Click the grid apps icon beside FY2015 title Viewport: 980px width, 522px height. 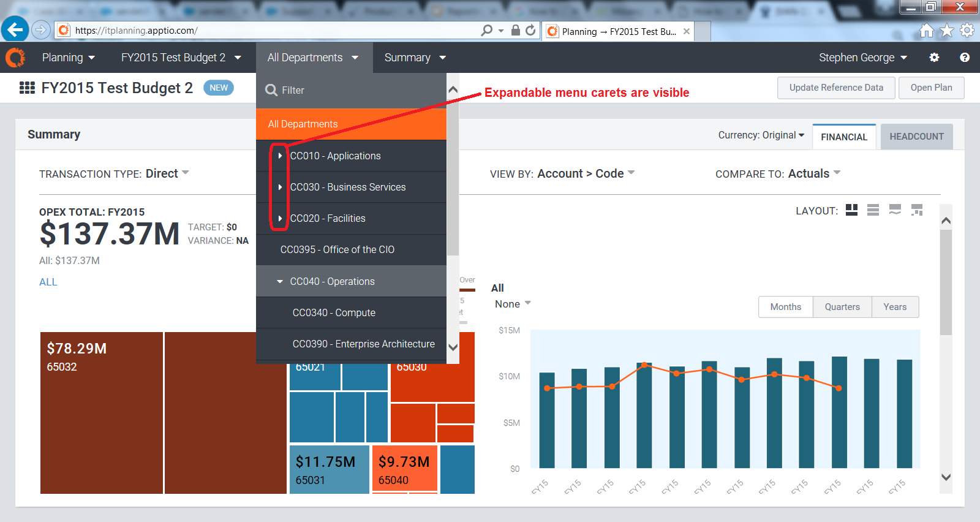point(27,88)
